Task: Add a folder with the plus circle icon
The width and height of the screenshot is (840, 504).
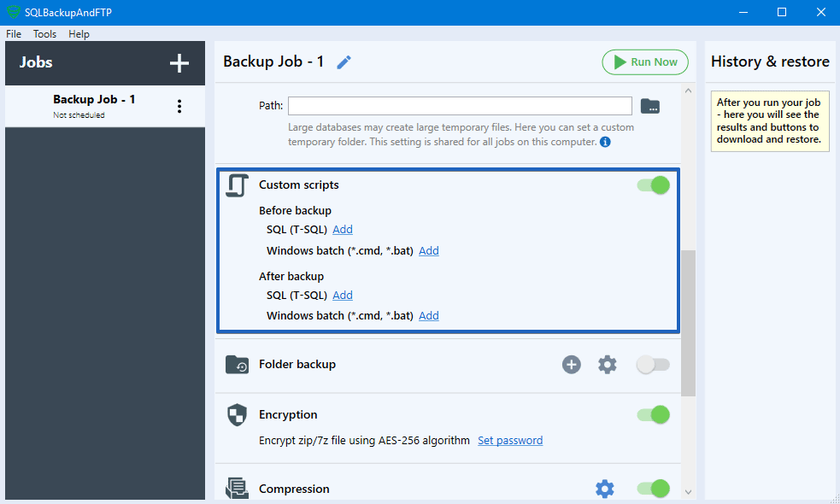Action: [571, 365]
